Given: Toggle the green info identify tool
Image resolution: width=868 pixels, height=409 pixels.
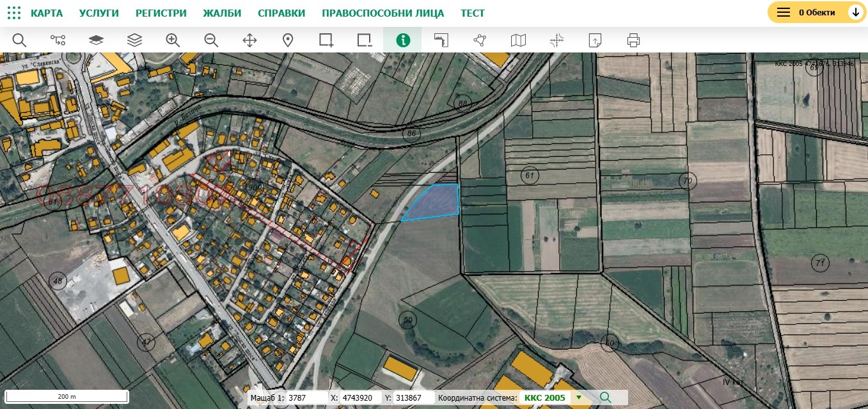Looking at the screenshot, I should click(403, 40).
